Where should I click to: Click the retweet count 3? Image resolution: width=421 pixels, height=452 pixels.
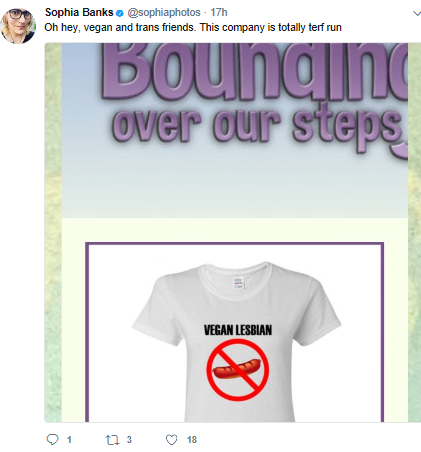point(129,440)
